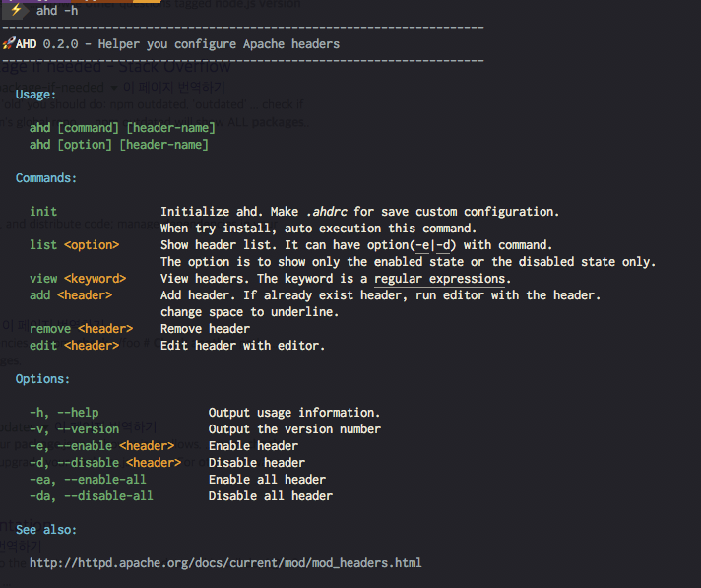Click the '-ea, --enable-all' option
Image resolution: width=701 pixels, height=588 pixels.
(x=88, y=480)
